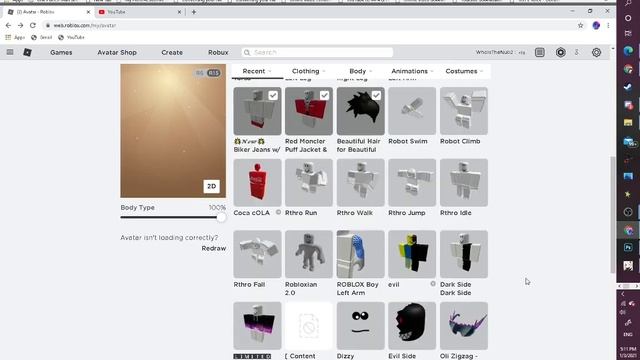Select the evil costume thumbnail
640x360 pixels.
coord(412,254)
